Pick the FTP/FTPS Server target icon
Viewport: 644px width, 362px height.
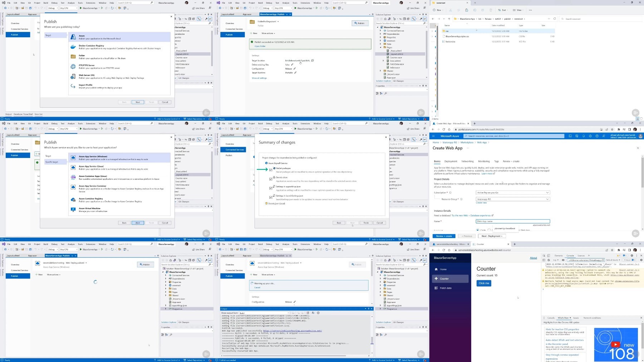tap(73, 67)
